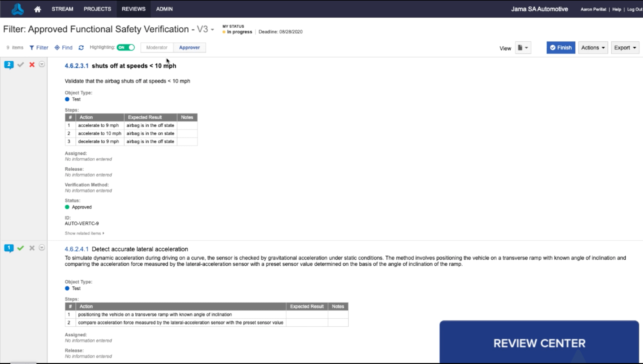The height and width of the screenshot is (364, 643).
Task: Expand the Actions dropdown menu
Action: coord(592,48)
